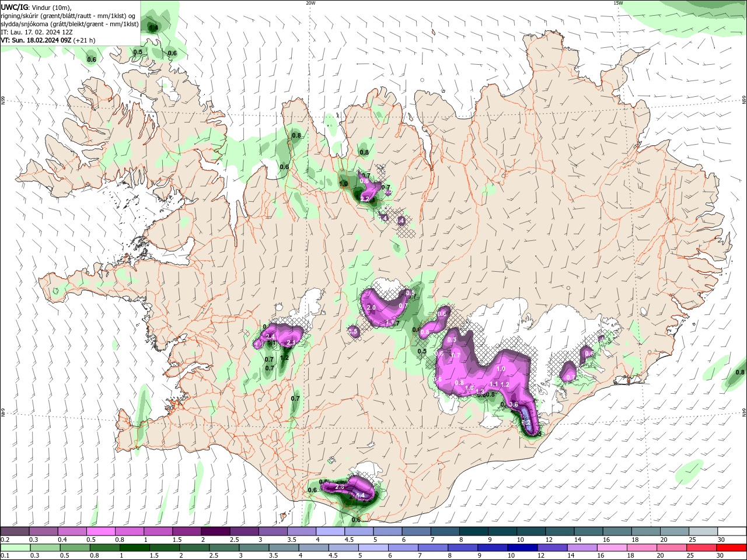
Task: Click the 'VT: Sun. 18.02.2024 09Z (+21 h)' line
Action: coord(48,40)
